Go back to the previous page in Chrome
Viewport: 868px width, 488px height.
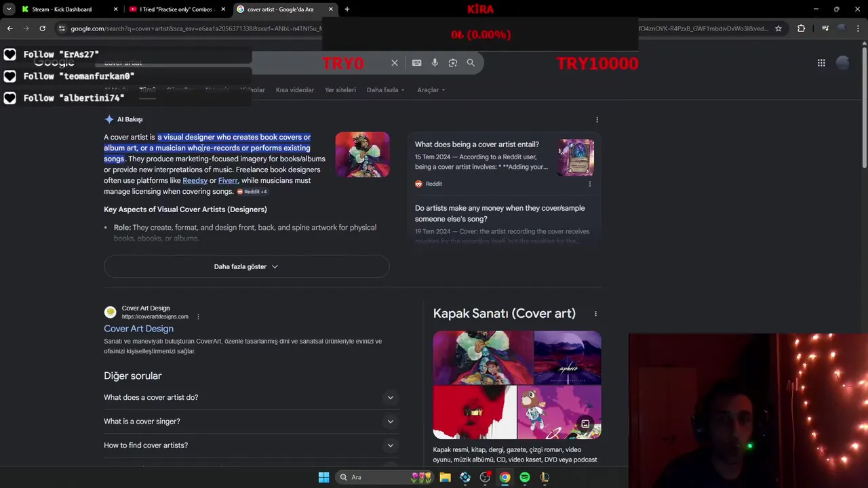click(9, 28)
